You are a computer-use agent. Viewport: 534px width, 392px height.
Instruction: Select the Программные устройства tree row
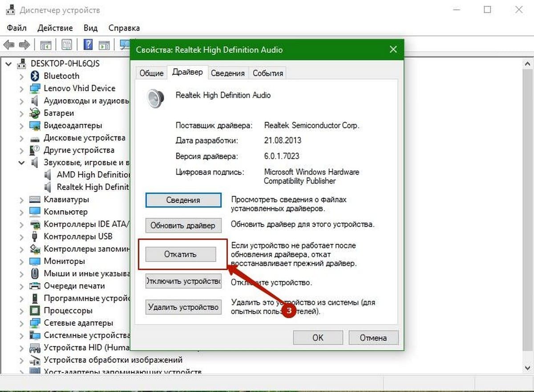(x=81, y=298)
